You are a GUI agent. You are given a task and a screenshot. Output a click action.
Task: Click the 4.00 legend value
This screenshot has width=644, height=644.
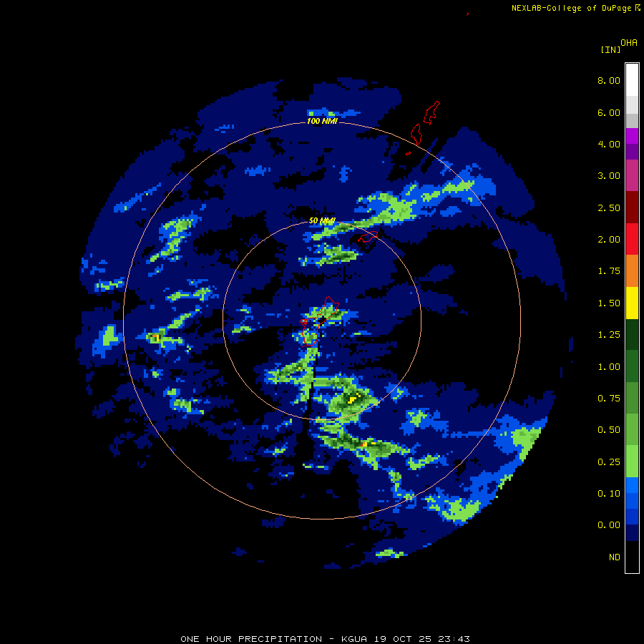point(608,144)
